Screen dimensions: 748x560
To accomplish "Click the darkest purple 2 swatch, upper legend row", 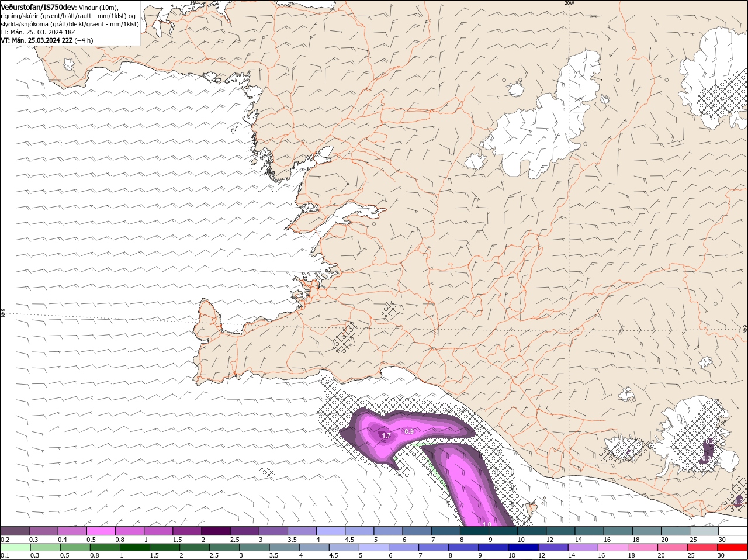I will (x=215, y=531).
